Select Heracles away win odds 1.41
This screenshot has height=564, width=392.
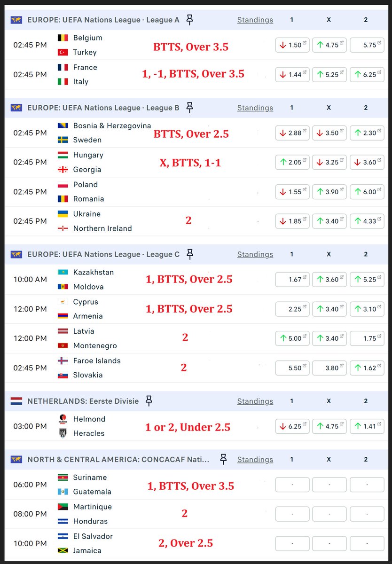367,426
